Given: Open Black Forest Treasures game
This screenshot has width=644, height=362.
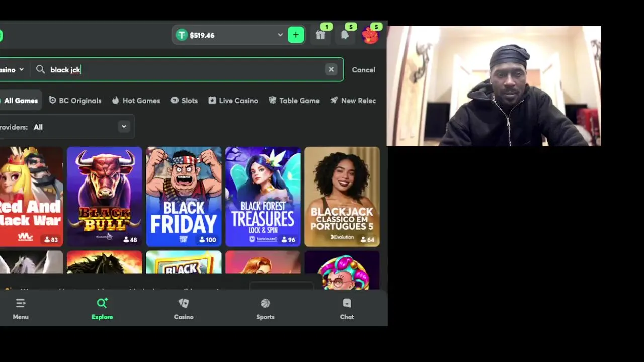Looking at the screenshot, I should 263,197.
